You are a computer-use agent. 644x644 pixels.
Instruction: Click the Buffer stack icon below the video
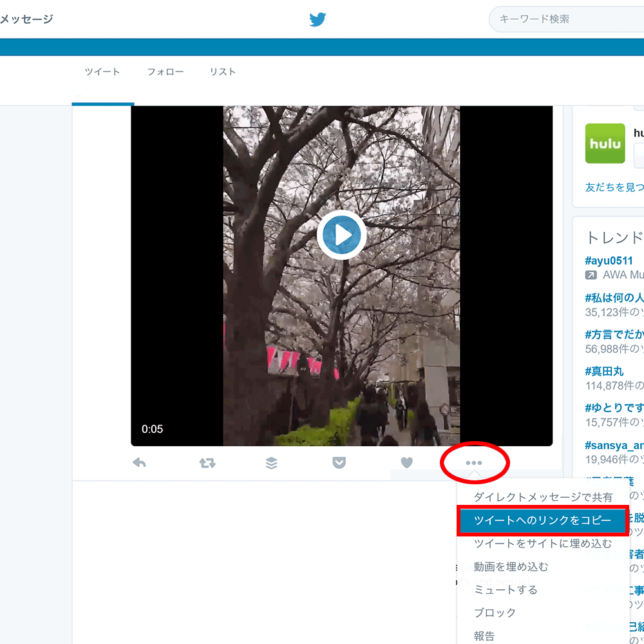(x=271, y=462)
